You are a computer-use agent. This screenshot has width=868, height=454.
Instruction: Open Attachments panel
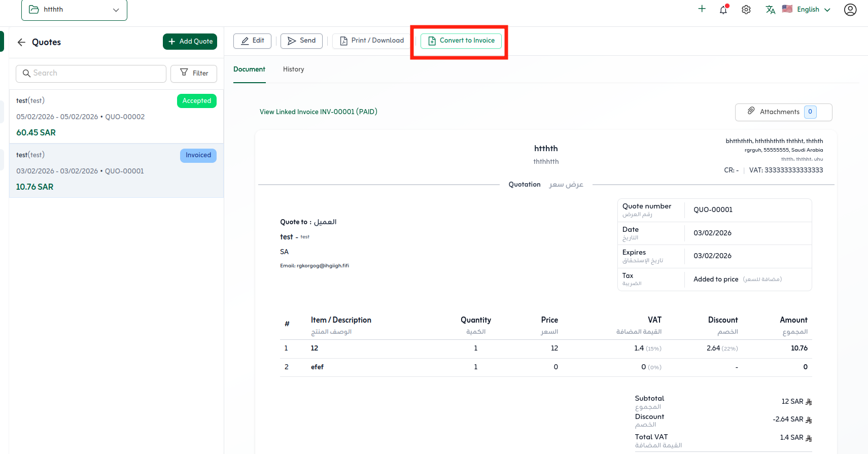(783, 112)
